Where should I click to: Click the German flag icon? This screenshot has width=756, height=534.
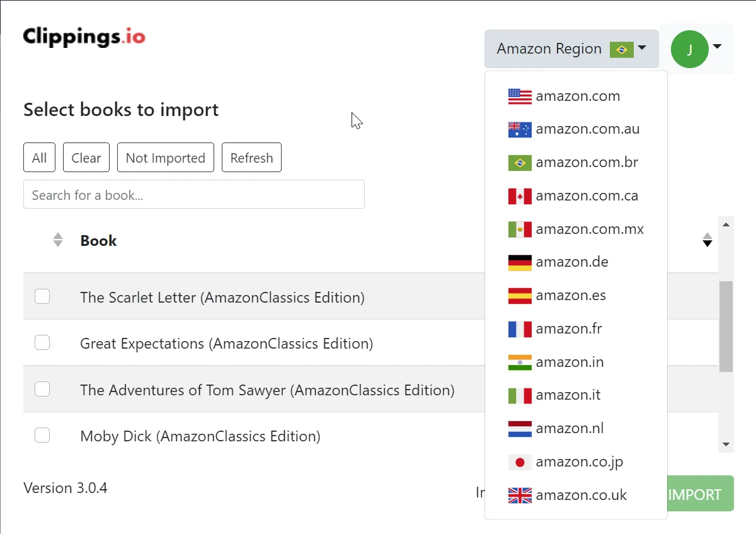pos(520,262)
